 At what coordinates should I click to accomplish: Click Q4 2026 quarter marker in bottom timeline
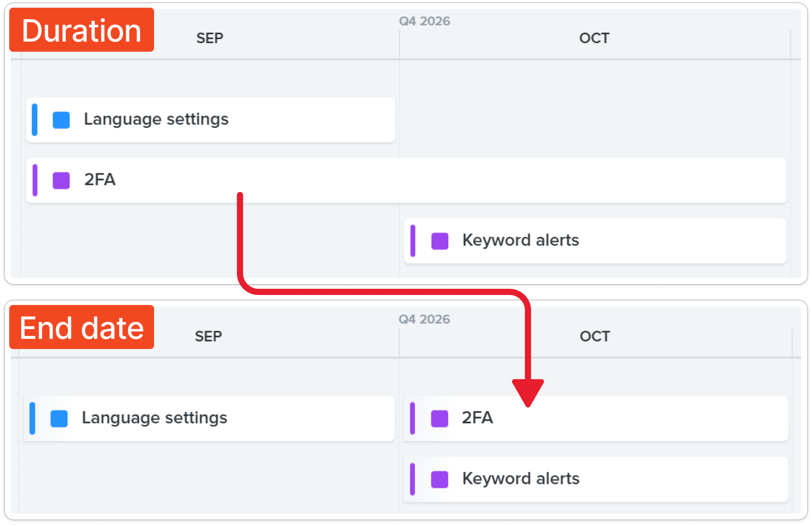tap(424, 319)
